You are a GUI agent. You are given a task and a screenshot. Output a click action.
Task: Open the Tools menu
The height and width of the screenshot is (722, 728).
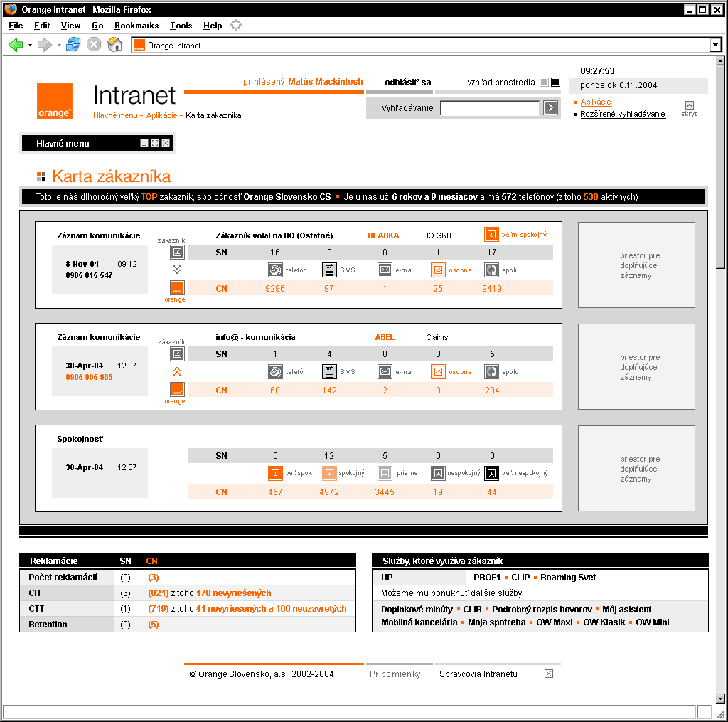(x=181, y=26)
